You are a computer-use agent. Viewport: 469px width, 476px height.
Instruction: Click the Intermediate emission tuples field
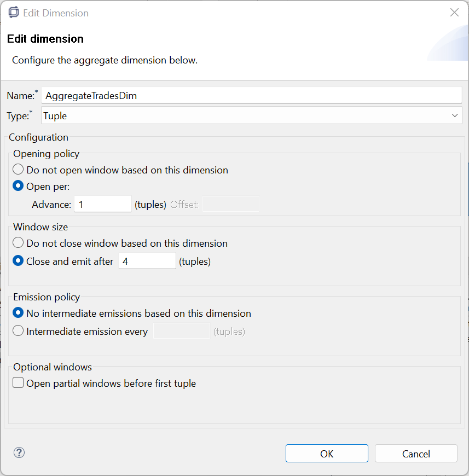(181, 331)
